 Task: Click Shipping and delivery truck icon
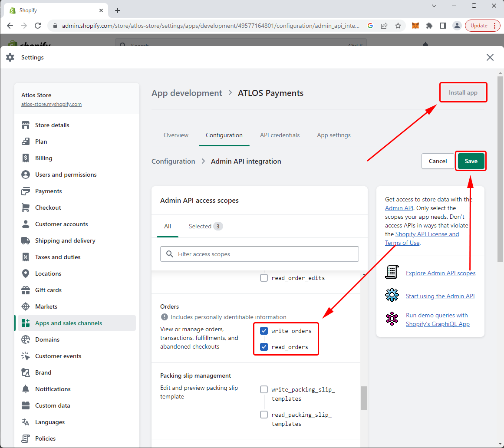pos(26,240)
